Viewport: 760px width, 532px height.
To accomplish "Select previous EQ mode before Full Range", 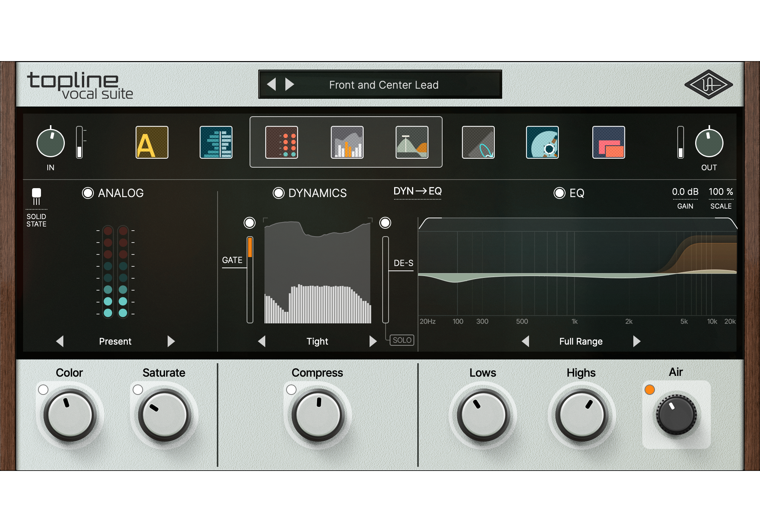I will (x=526, y=341).
